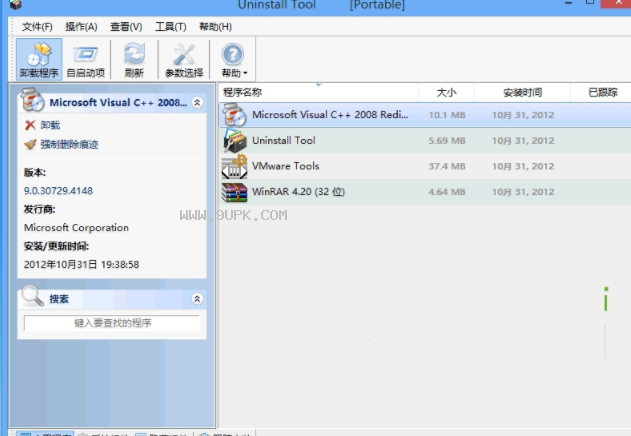Screen dimensions: 631x436
Task: Click the installer icon in details panel header
Action: click(32, 100)
